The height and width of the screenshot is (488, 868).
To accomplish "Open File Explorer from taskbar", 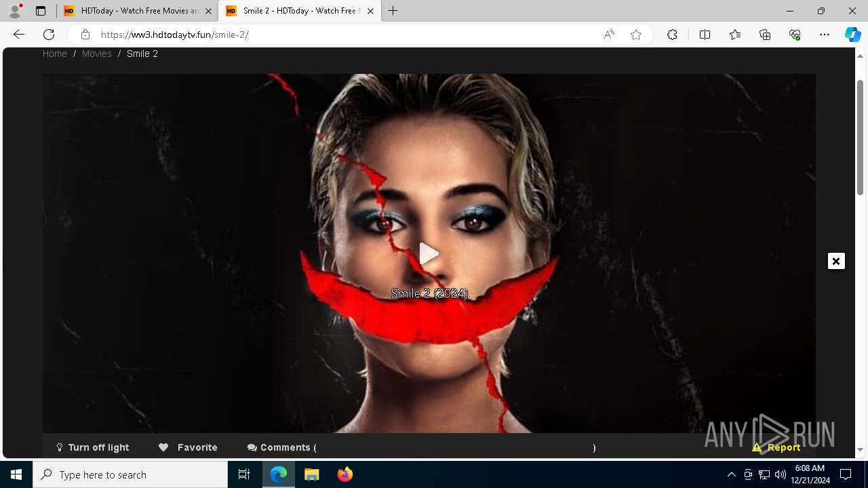I will coord(311,474).
